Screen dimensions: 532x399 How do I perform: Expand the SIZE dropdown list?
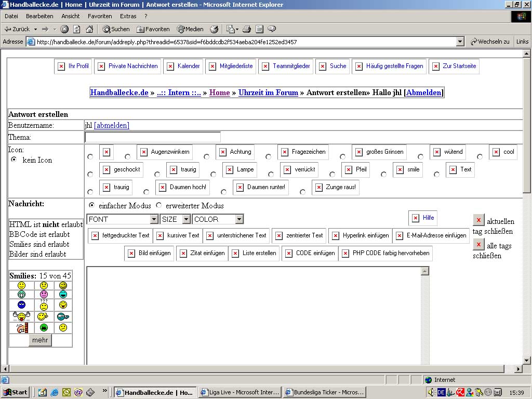tap(175, 219)
